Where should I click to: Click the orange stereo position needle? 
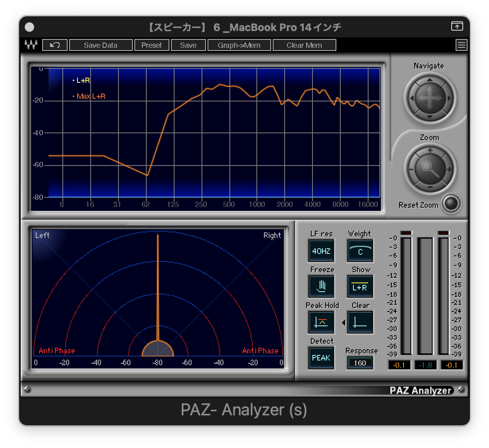pyautogui.click(x=158, y=288)
